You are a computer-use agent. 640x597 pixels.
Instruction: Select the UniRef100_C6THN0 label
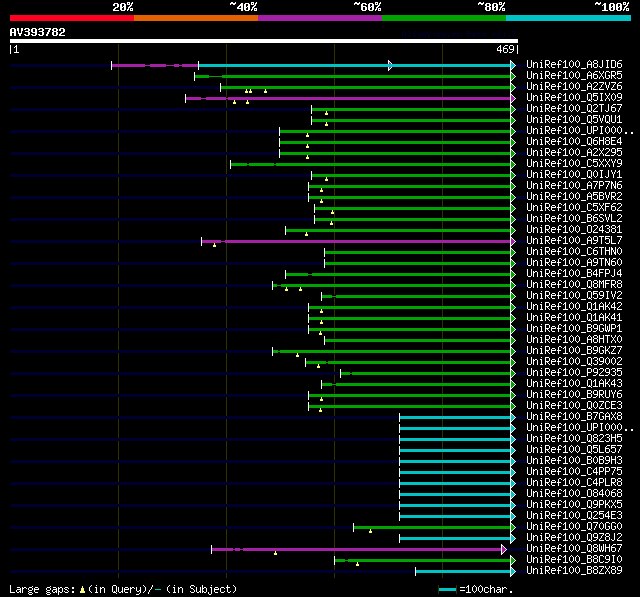coord(574,252)
